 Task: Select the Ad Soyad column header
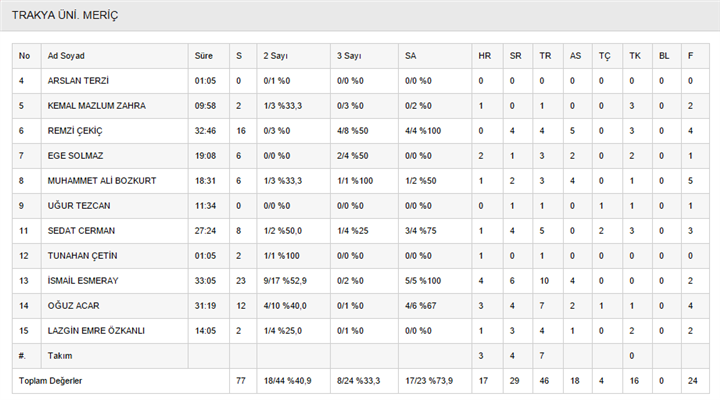tap(66, 56)
